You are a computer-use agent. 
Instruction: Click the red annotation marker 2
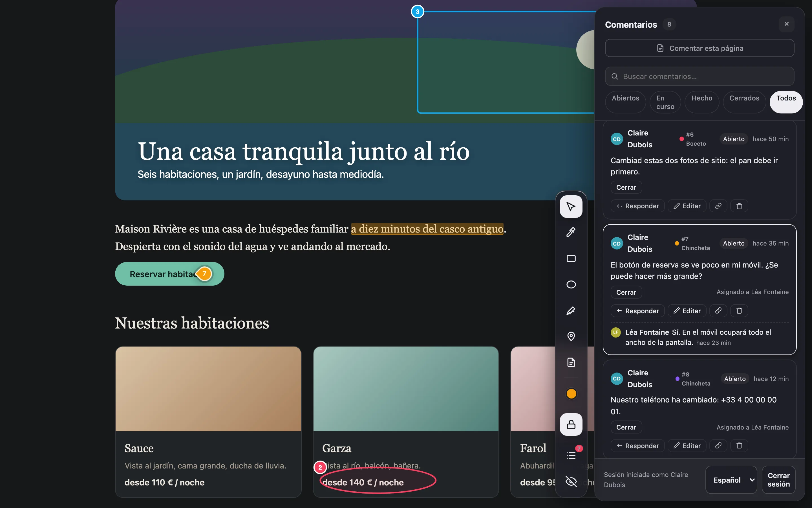(320, 467)
